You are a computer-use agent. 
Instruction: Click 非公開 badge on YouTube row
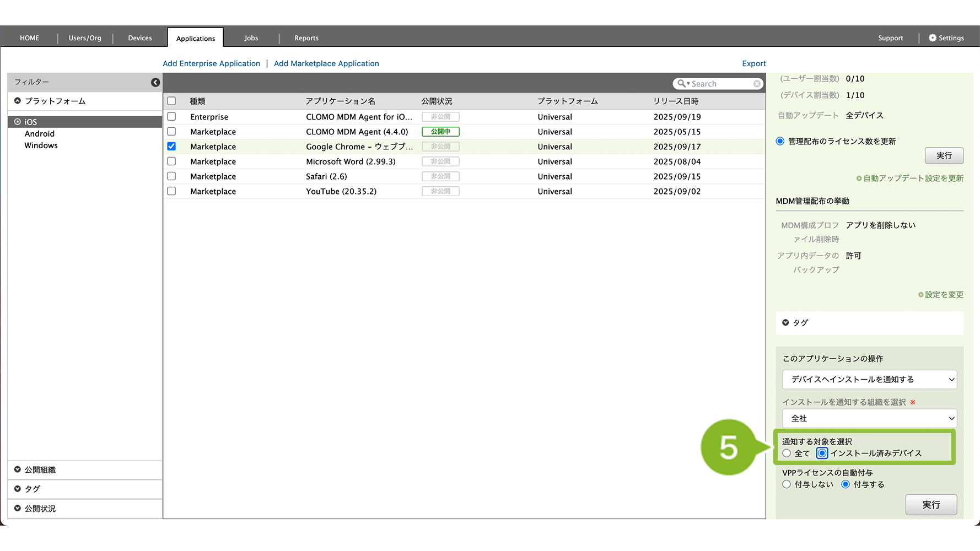[x=440, y=191]
